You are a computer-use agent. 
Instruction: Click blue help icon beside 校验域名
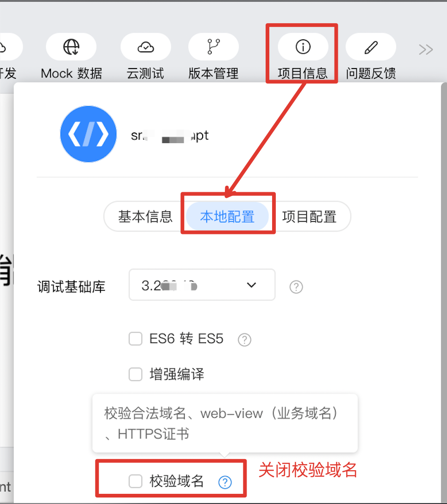(x=225, y=482)
